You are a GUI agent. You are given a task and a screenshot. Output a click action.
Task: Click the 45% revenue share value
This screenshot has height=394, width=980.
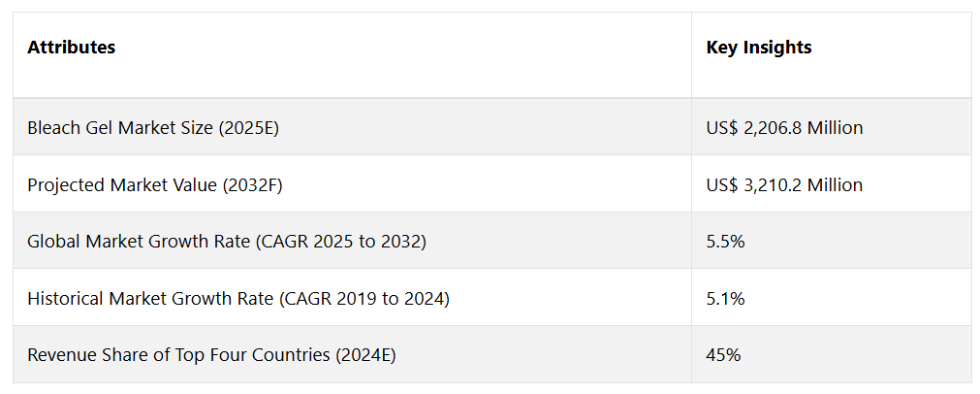723,355
